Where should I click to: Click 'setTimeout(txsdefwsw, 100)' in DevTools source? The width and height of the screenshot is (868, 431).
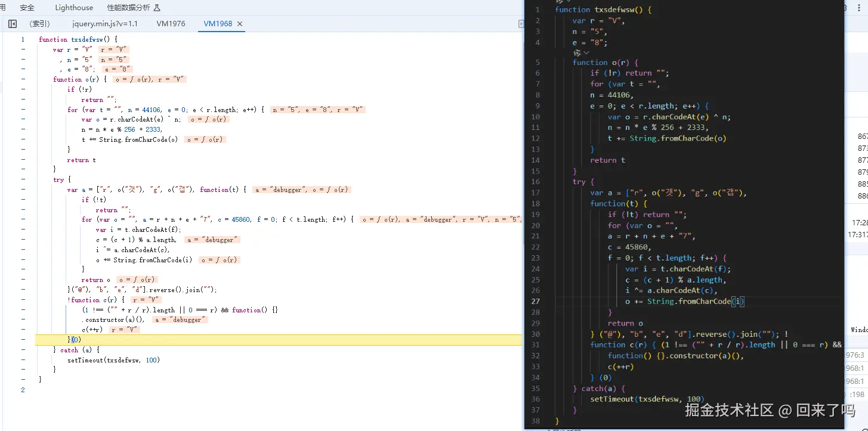click(114, 360)
